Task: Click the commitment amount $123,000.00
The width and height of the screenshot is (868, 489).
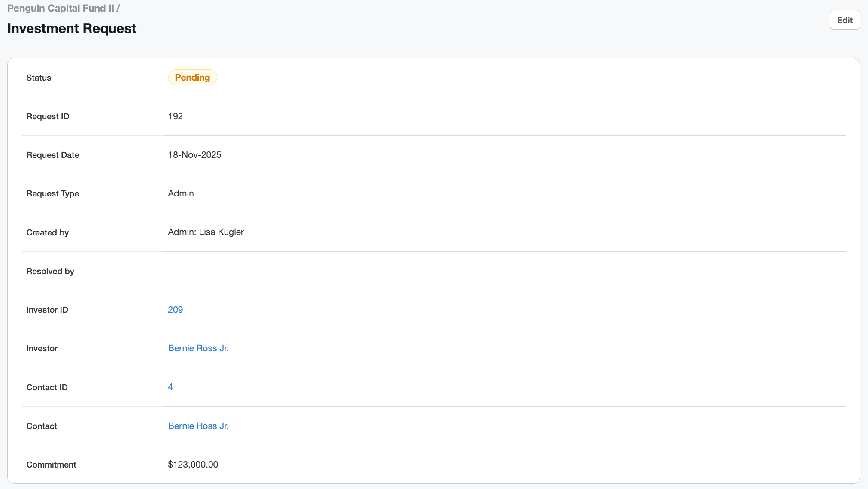Action: (193, 465)
